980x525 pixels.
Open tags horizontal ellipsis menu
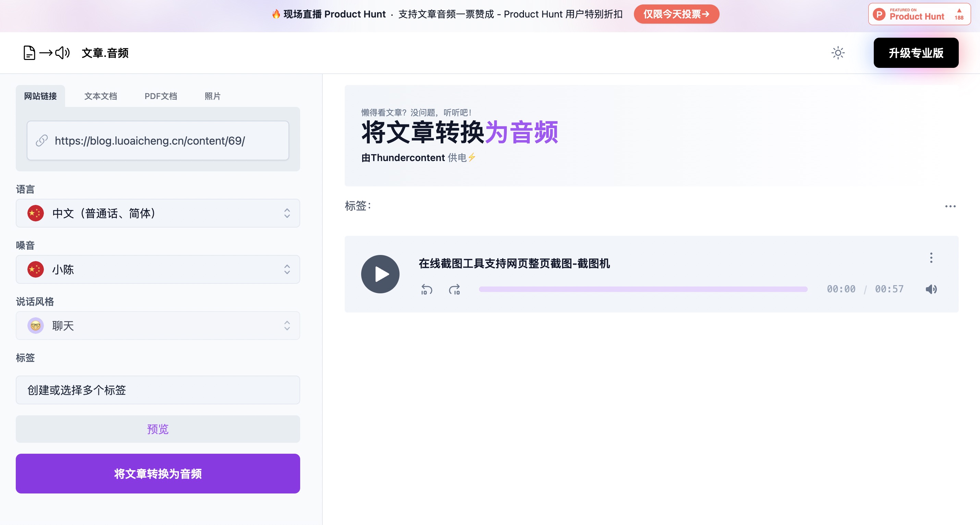tap(950, 206)
